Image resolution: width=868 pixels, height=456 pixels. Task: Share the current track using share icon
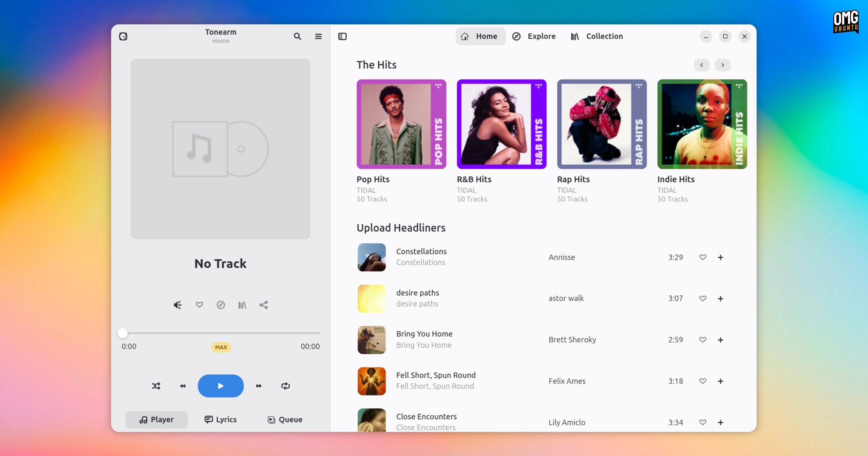(263, 305)
